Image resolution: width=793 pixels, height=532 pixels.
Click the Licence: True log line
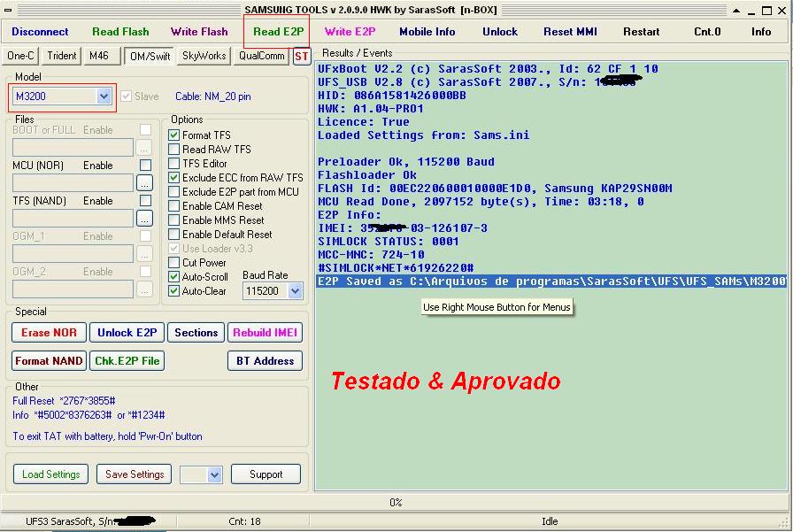click(364, 122)
